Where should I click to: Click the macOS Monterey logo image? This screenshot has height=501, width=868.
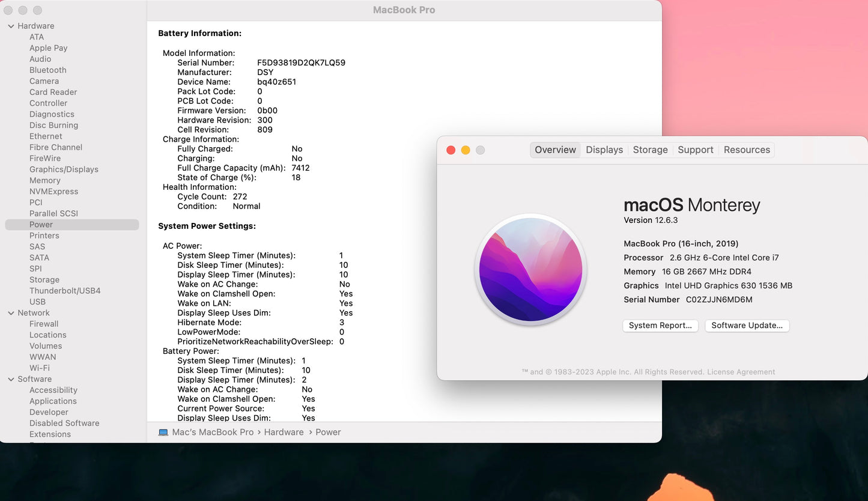pyautogui.click(x=530, y=270)
